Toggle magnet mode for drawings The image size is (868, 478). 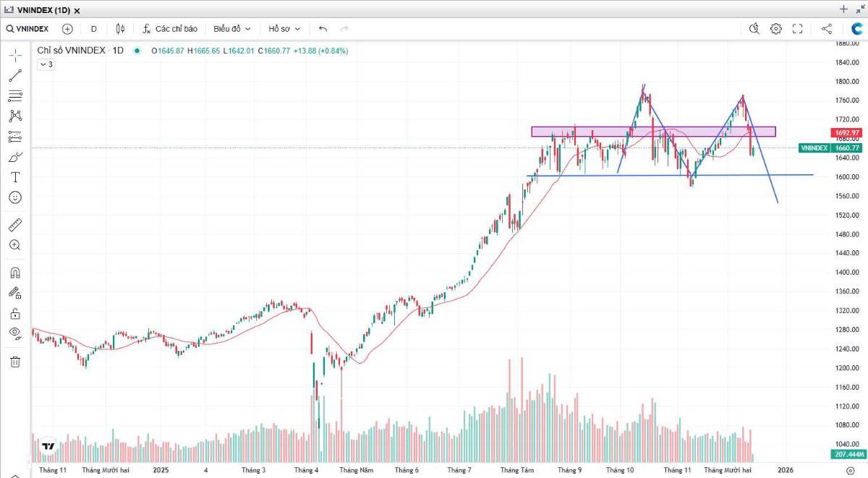coord(15,273)
